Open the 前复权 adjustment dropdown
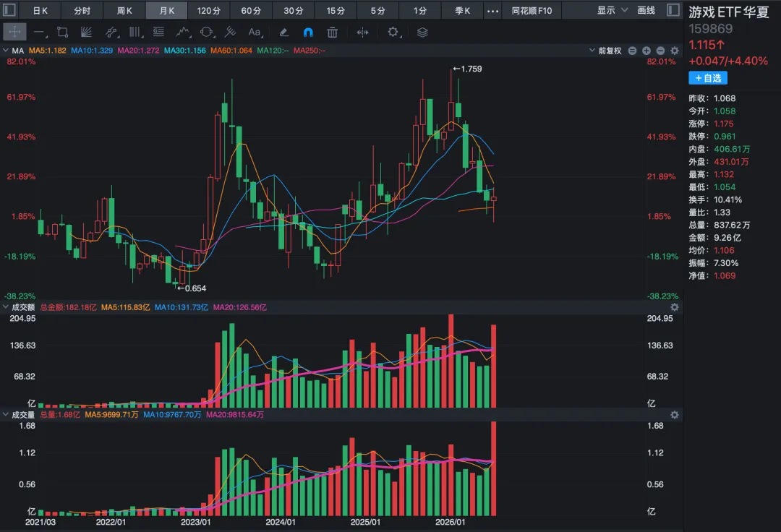This screenshot has width=781, height=532. tap(605, 51)
